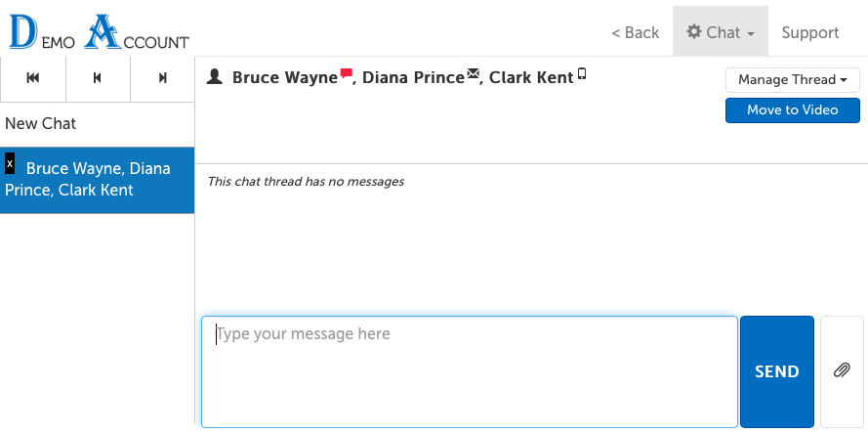The height and width of the screenshot is (432, 868).
Task: Click the mobile phone icon beside Clark Kent
Action: click(582, 73)
